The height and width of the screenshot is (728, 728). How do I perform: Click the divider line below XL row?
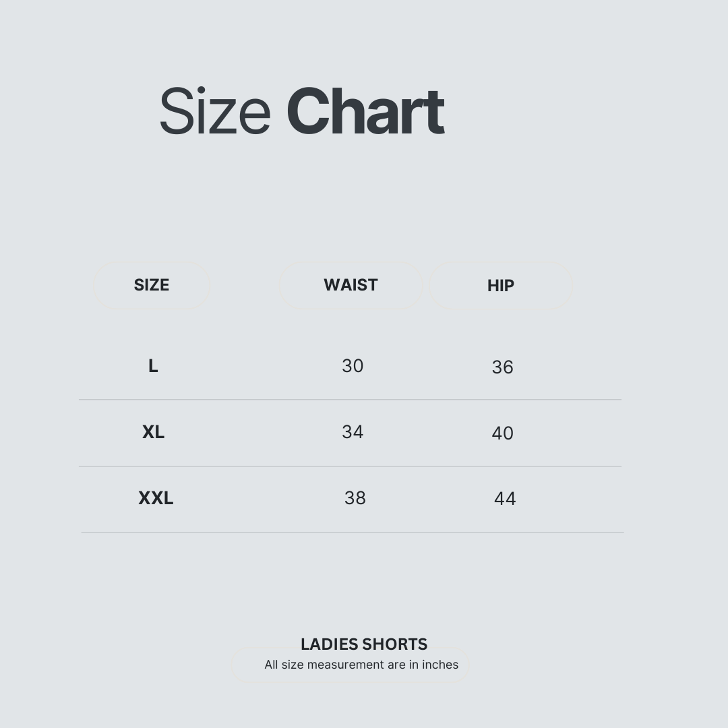pos(350,466)
